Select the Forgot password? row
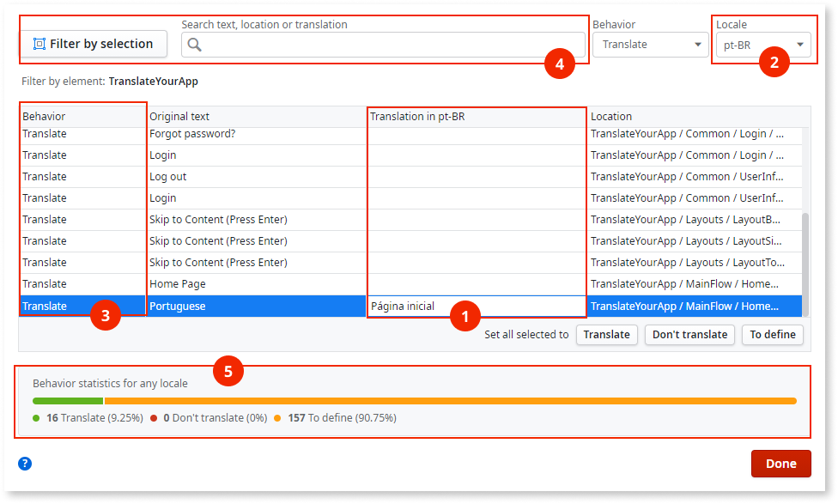 point(258,133)
